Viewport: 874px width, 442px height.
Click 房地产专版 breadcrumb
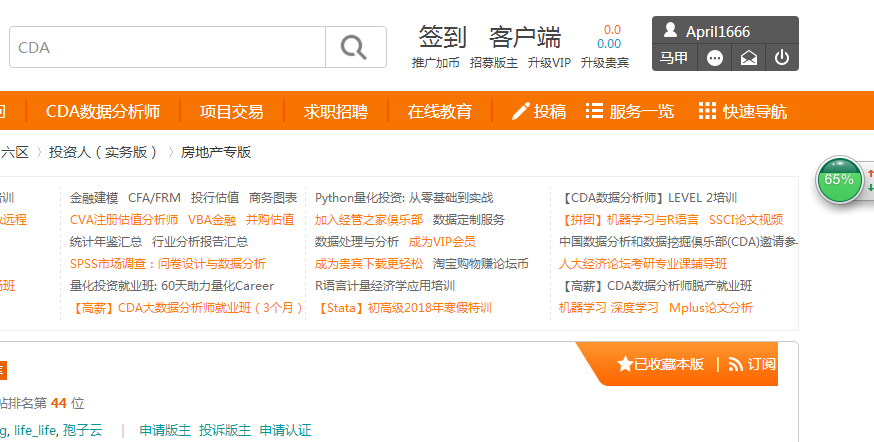point(216,152)
